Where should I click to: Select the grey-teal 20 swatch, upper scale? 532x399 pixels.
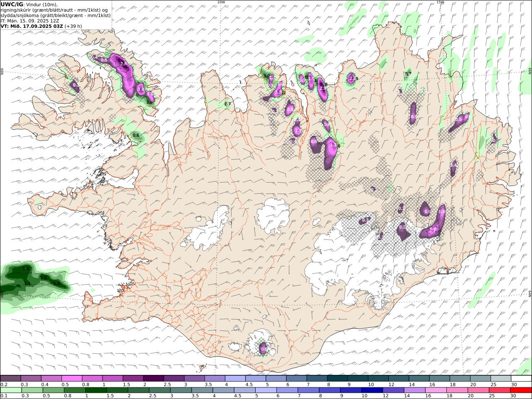tap(480, 379)
